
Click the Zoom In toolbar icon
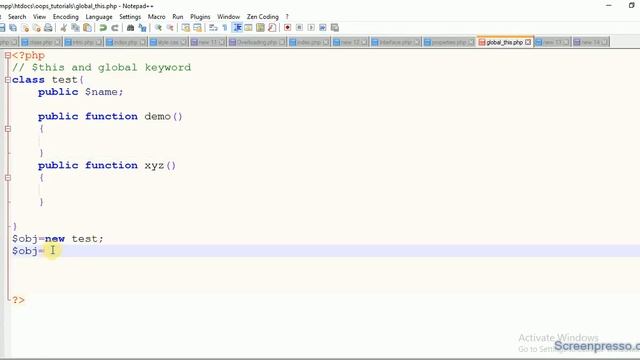(x=158, y=28)
